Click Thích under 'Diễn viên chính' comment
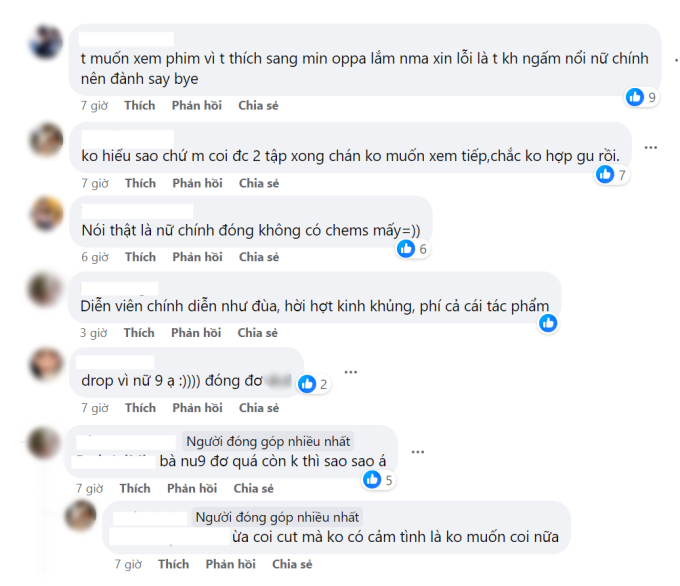 click(x=139, y=333)
